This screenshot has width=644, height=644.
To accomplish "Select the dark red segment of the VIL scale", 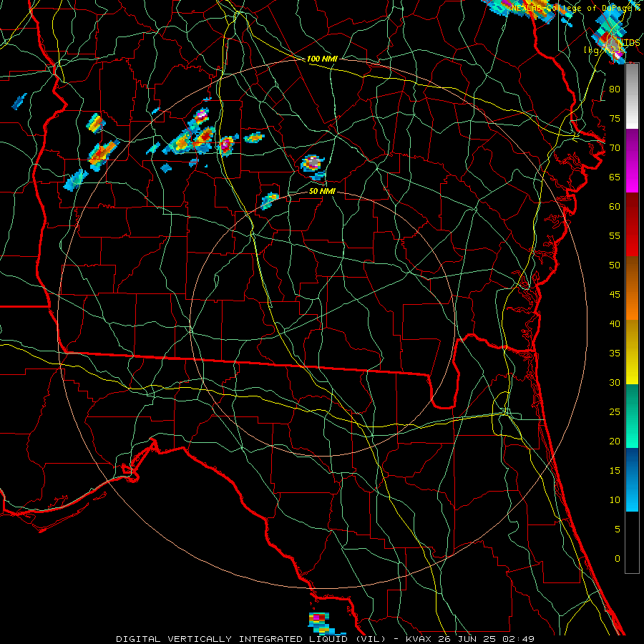I will pyautogui.click(x=632, y=225).
